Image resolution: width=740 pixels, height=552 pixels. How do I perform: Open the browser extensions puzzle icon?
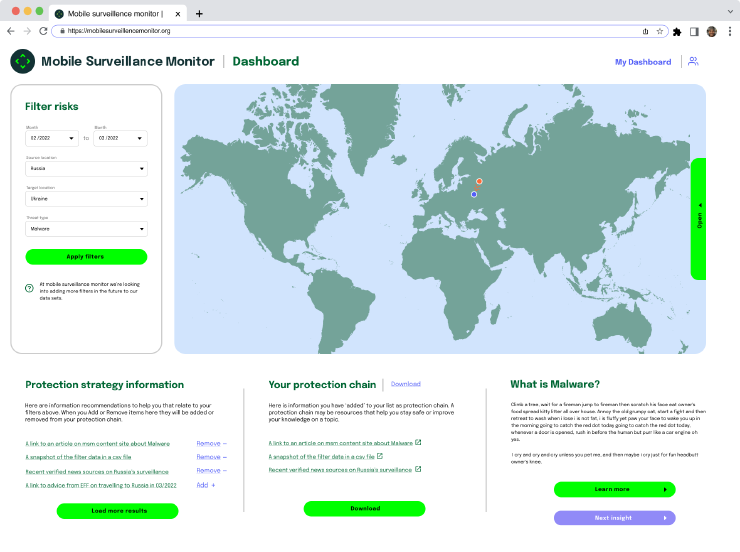678,31
